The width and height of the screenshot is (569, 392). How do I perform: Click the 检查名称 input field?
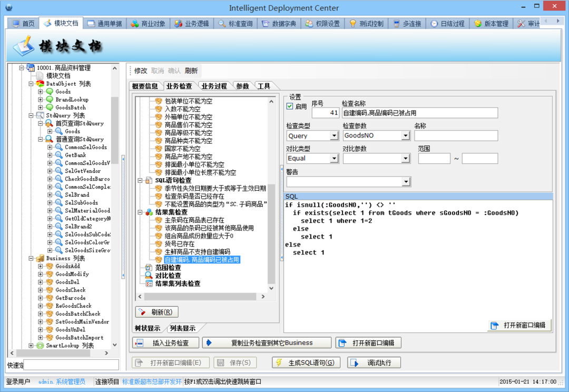(x=420, y=113)
